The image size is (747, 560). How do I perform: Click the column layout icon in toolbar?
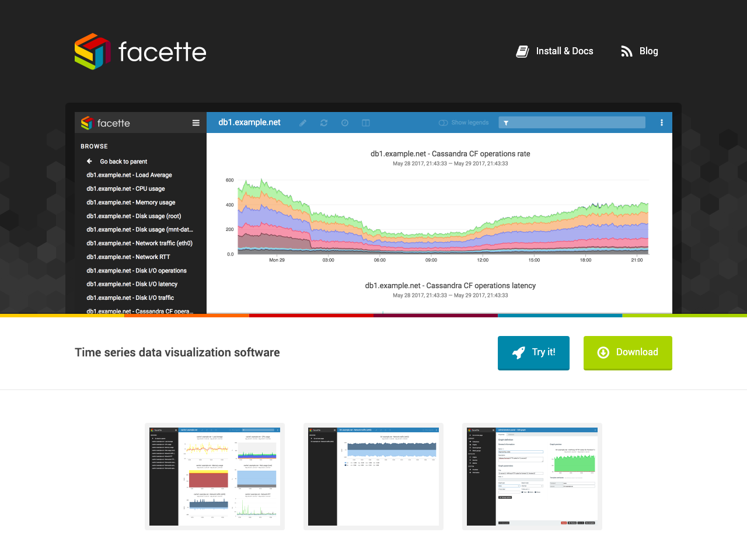(x=366, y=123)
